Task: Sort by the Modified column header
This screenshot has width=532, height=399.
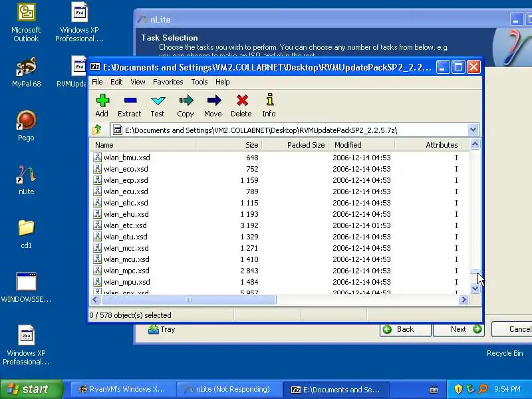Action: click(361, 145)
